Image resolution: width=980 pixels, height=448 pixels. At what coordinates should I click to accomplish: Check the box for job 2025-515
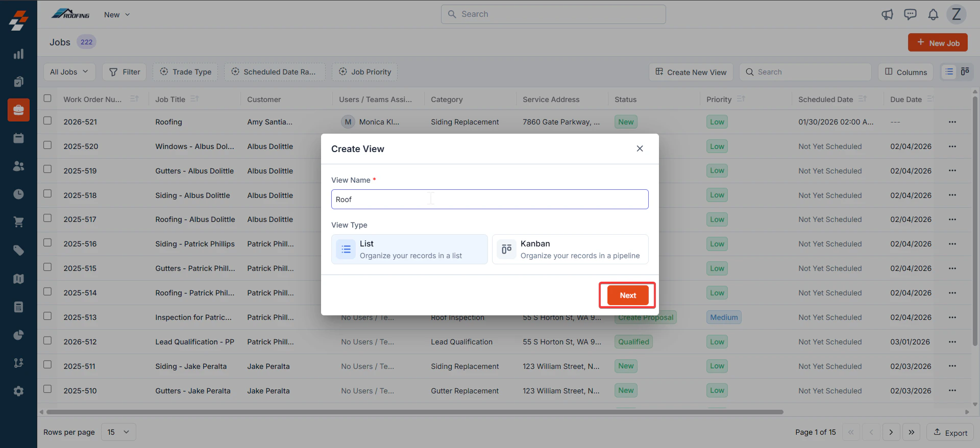tap(47, 267)
